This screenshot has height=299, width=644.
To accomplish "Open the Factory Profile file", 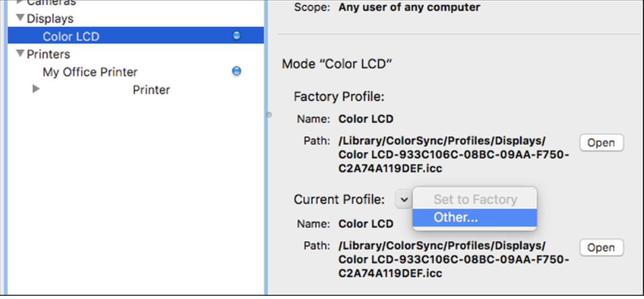I will coord(601,143).
